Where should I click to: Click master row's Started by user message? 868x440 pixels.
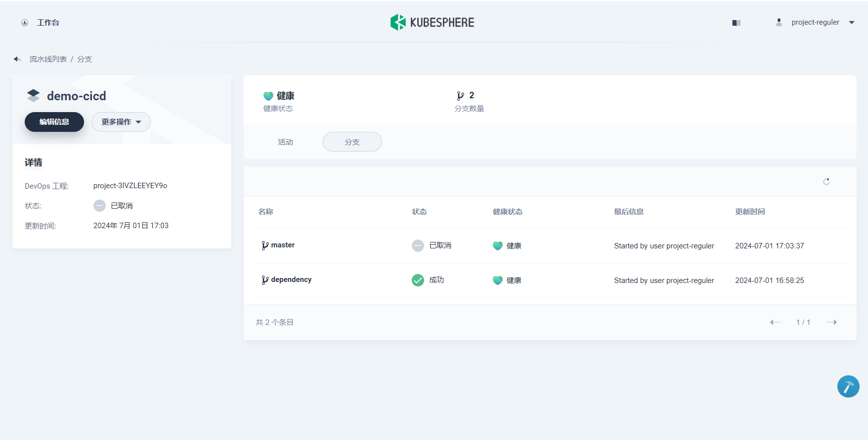[664, 246]
